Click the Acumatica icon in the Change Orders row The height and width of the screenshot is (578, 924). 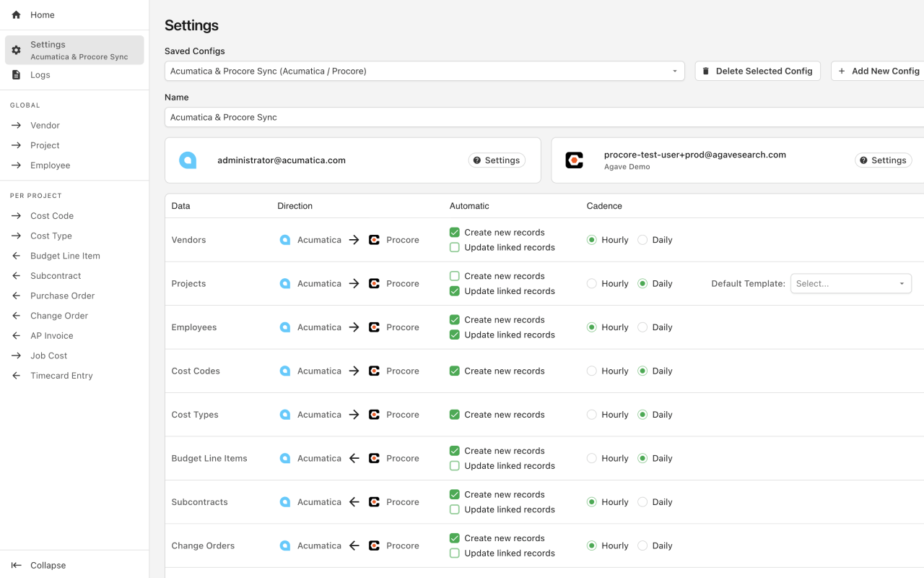[x=285, y=545]
